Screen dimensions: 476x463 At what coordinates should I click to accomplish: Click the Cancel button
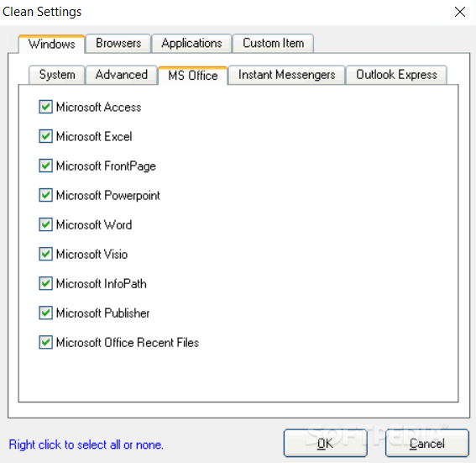[x=427, y=443]
